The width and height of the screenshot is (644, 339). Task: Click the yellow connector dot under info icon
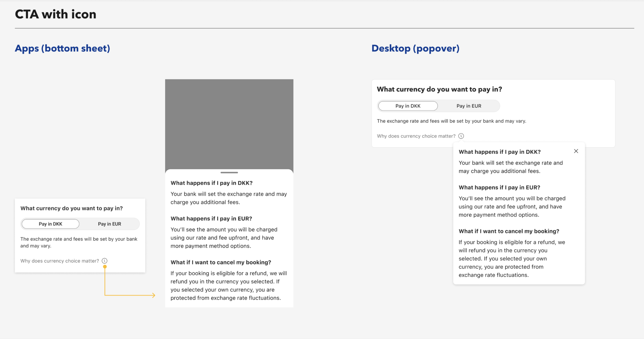point(105,267)
